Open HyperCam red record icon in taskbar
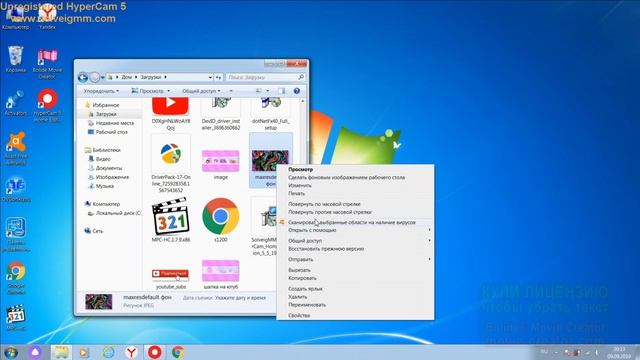 (x=155, y=352)
